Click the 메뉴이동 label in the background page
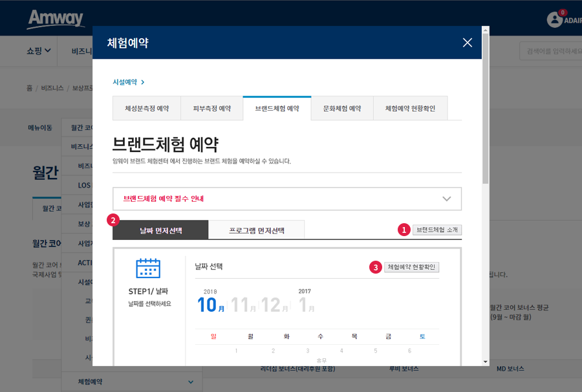This screenshot has width=582, height=392. point(40,127)
